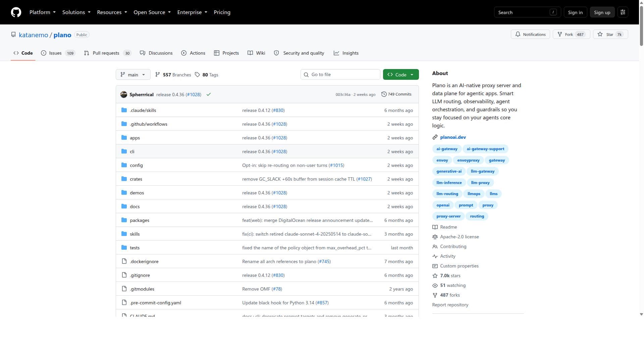Open the tests folder
Screen dimensions: 644x362
click(x=135, y=248)
